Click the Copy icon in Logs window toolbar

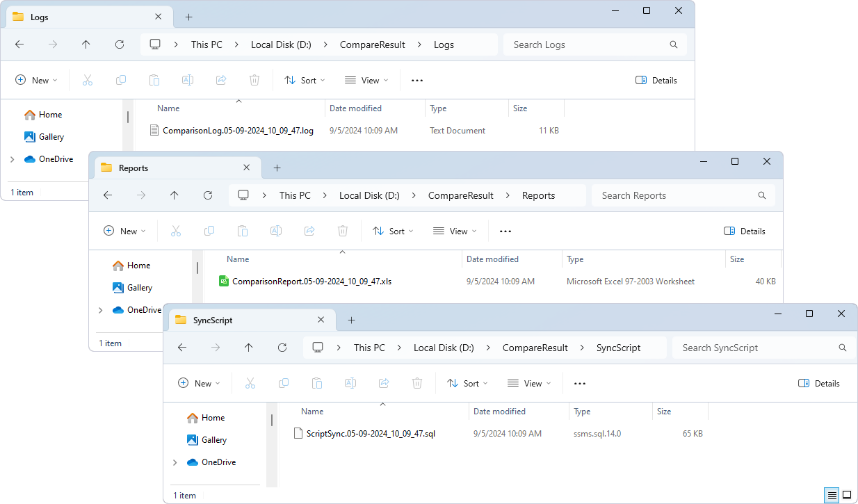click(x=121, y=80)
